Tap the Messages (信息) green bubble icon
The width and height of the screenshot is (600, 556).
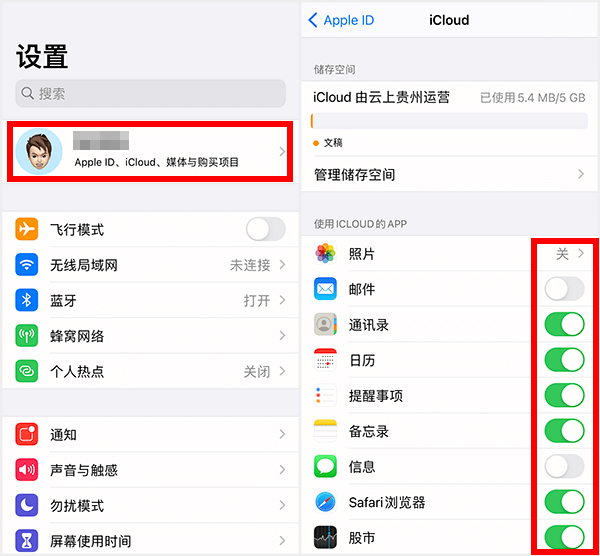tap(325, 466)
